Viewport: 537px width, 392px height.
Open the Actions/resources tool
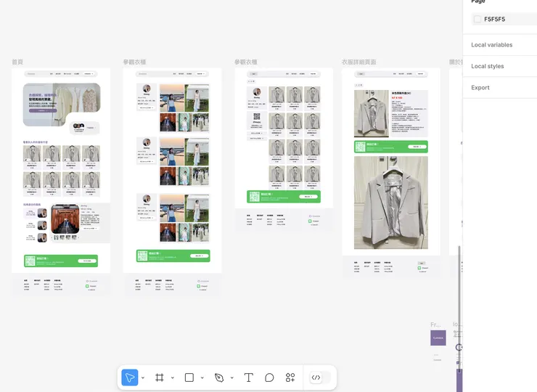[x=290, y=377]
